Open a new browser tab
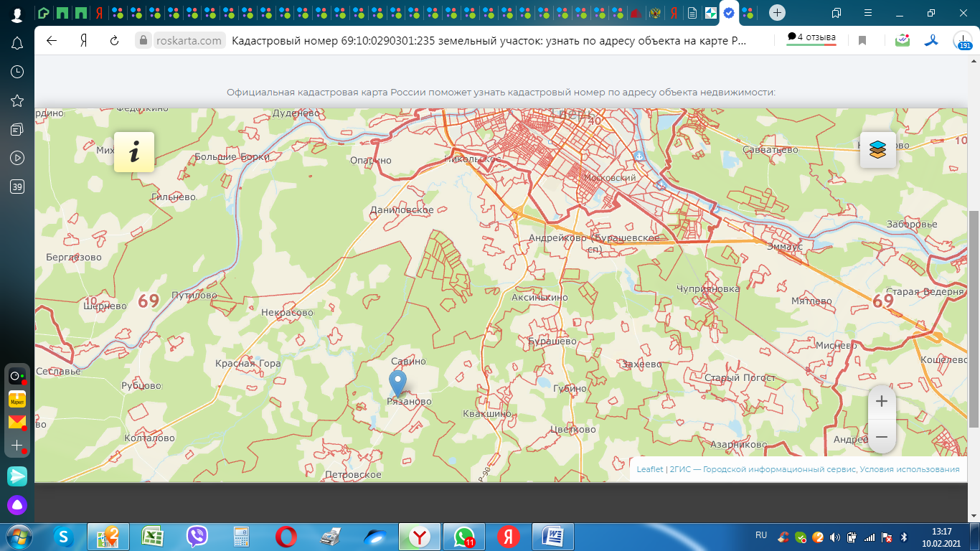 coord(777,13)
